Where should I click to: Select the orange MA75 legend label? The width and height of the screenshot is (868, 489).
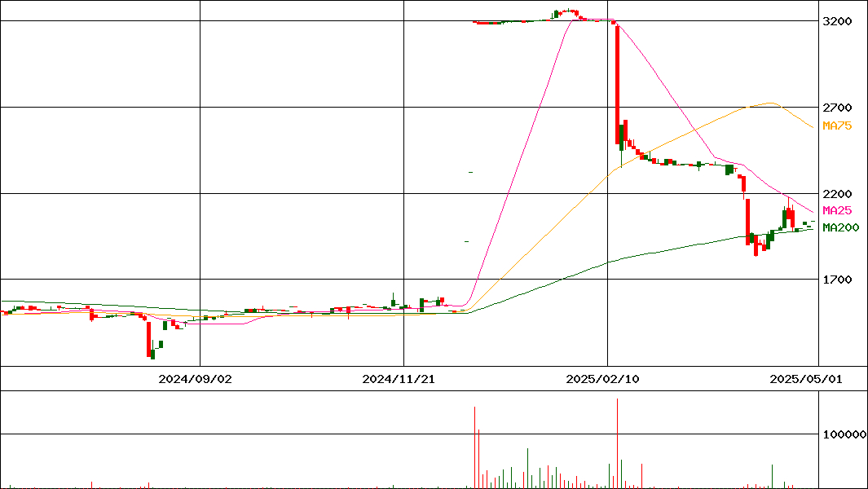click(x=837, y=126)
